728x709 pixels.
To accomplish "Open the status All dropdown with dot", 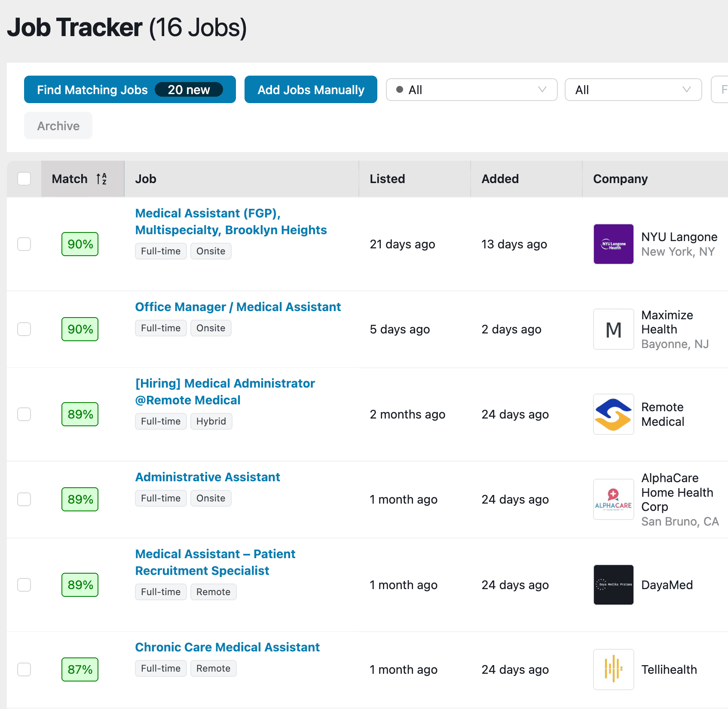I will pyautogui.click(x=471, y=90).
